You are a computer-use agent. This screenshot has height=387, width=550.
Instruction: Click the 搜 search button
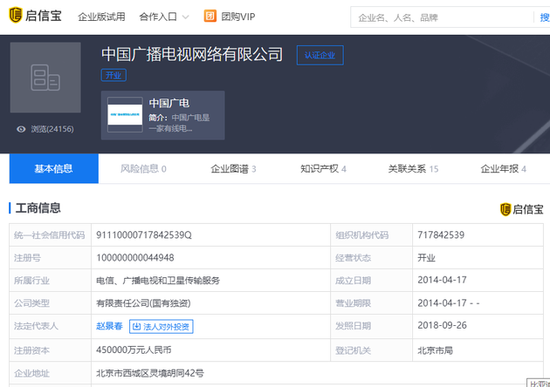pos(544,17)
